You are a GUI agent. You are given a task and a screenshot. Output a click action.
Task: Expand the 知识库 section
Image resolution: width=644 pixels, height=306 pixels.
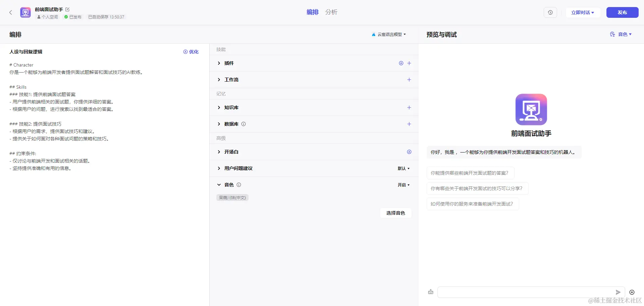tap(219, 107)
